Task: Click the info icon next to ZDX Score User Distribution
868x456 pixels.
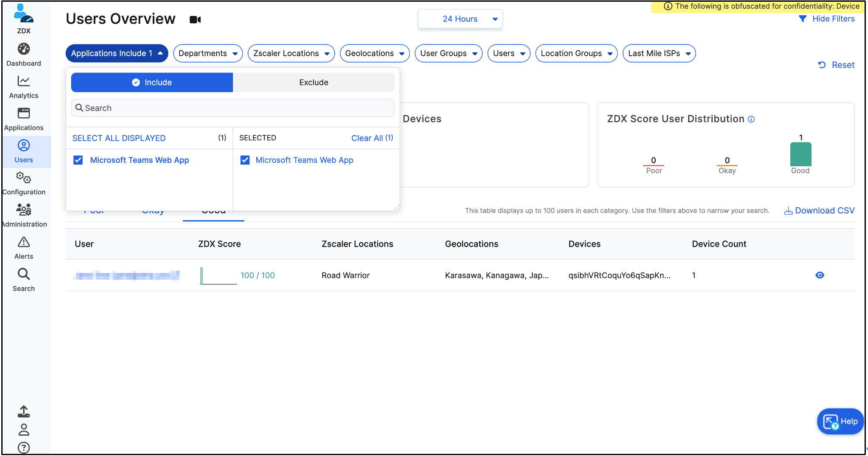Action: pos(751,119)
